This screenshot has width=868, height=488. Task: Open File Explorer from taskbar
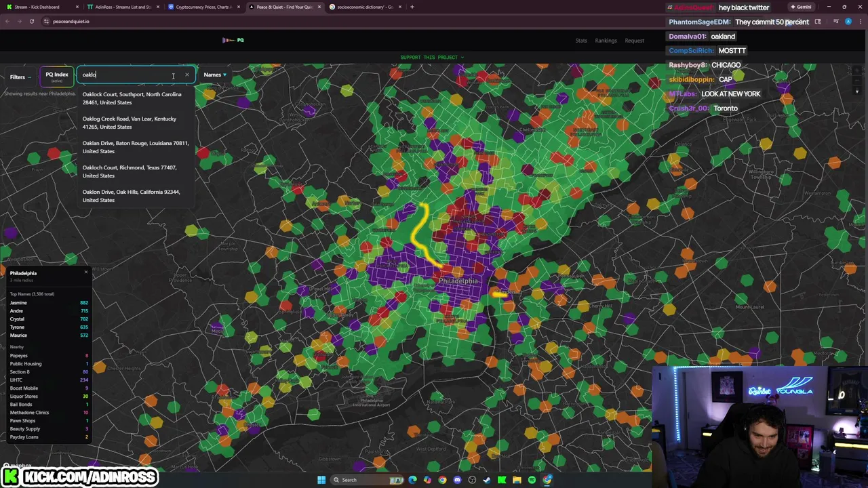(517, 480)
